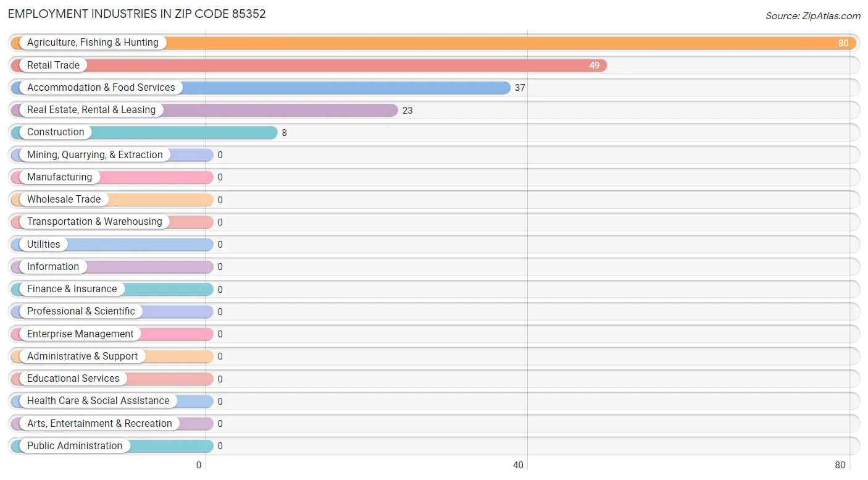Image resolution: width=868 pixels, height=480 pixels.
Task: Click the Information label
Action: coord(53,267)
